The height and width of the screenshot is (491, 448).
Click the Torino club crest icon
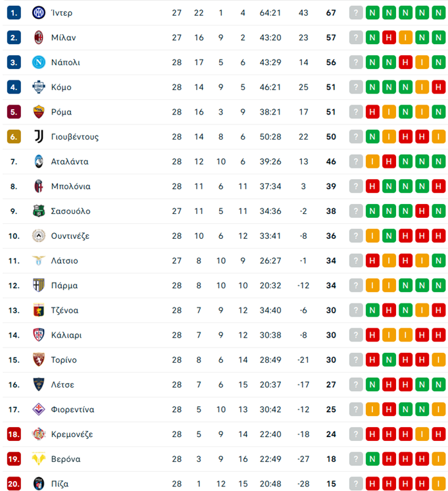[38, 360]
